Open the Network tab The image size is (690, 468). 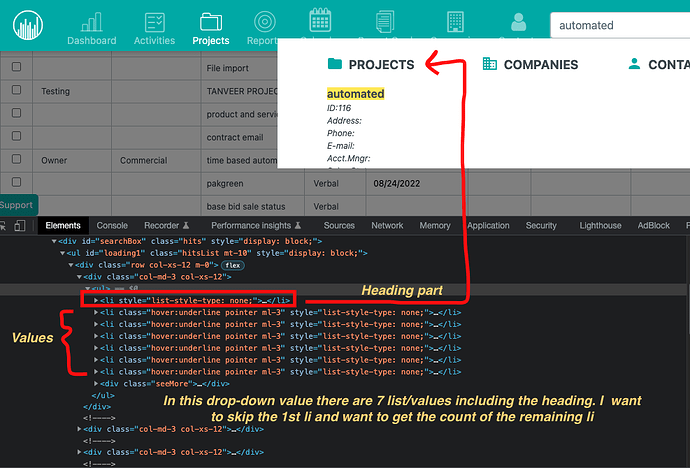(x=387, y=226)
